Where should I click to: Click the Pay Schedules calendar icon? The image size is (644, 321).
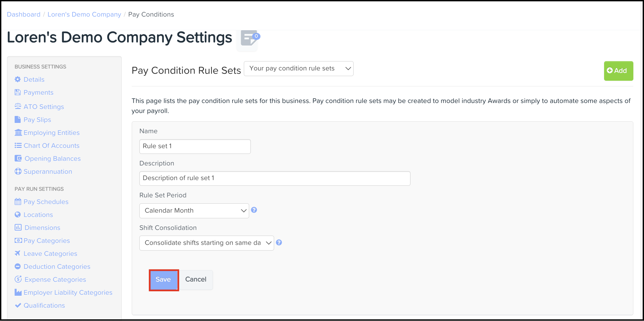18,202
